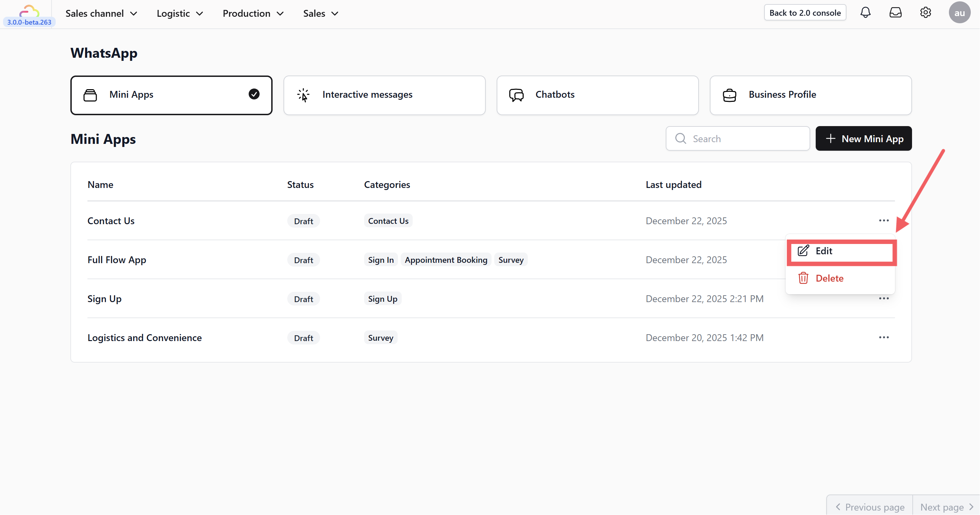
Task: Open row options for Logistics and Convenience
Action: [x=884, y=338]
